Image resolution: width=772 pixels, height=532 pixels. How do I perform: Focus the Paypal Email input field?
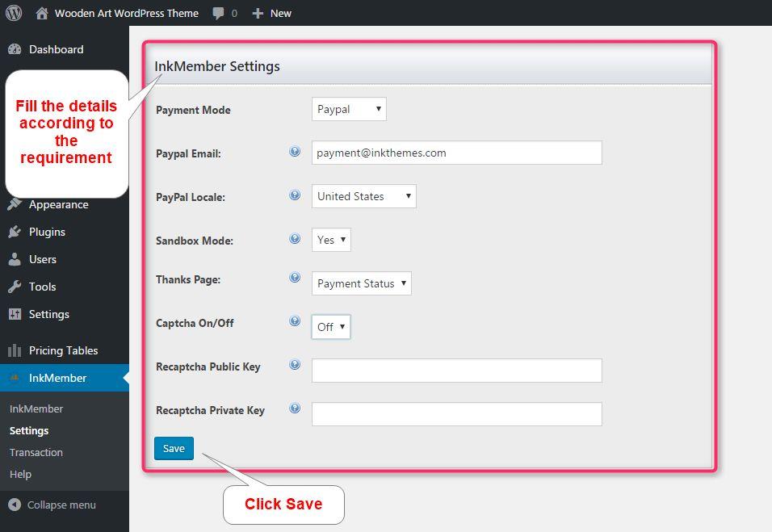457,153
